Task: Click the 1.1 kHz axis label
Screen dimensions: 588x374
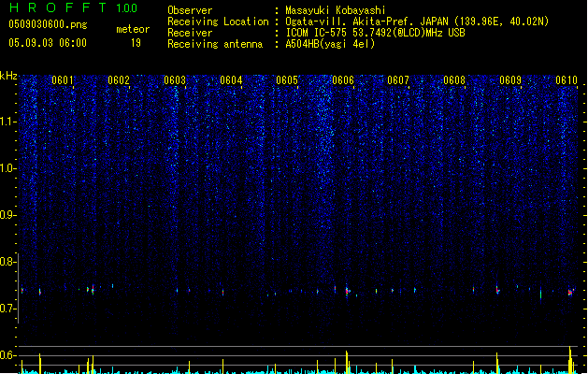Action: (x=8, y=122)
